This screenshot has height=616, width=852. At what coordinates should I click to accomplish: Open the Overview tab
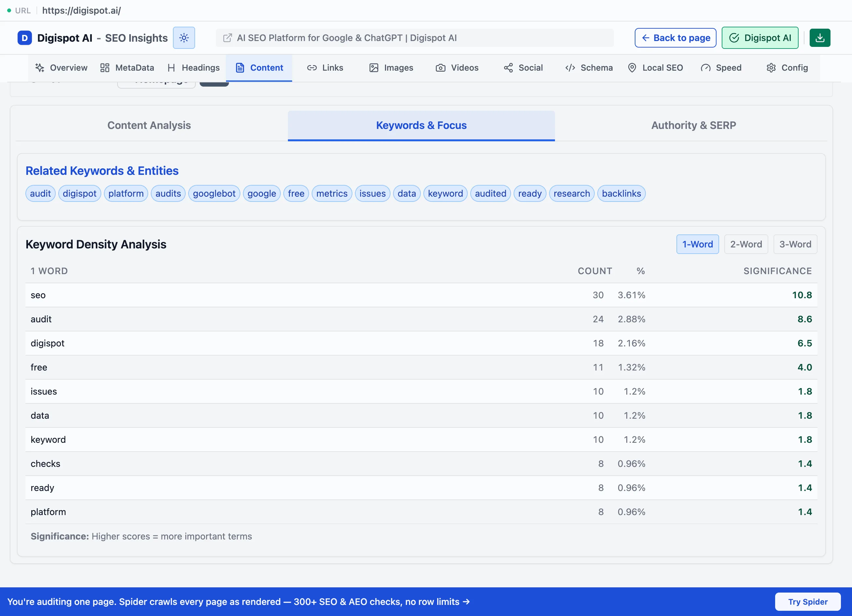(61, 68)
